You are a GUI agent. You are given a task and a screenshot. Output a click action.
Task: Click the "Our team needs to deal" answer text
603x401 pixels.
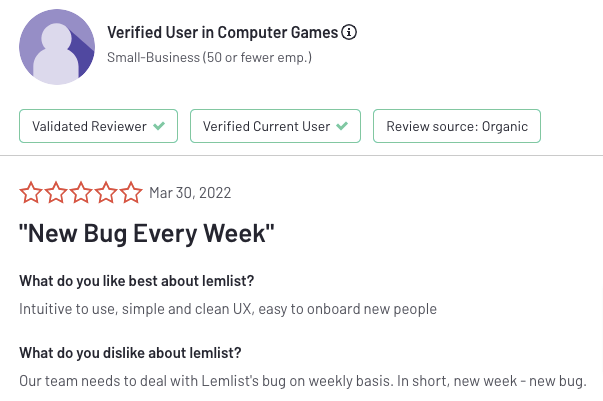click(302, 381)
